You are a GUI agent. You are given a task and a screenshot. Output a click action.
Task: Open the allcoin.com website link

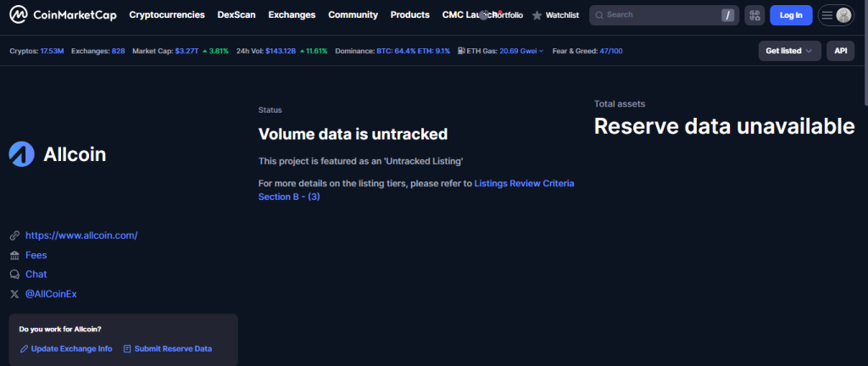81,236
